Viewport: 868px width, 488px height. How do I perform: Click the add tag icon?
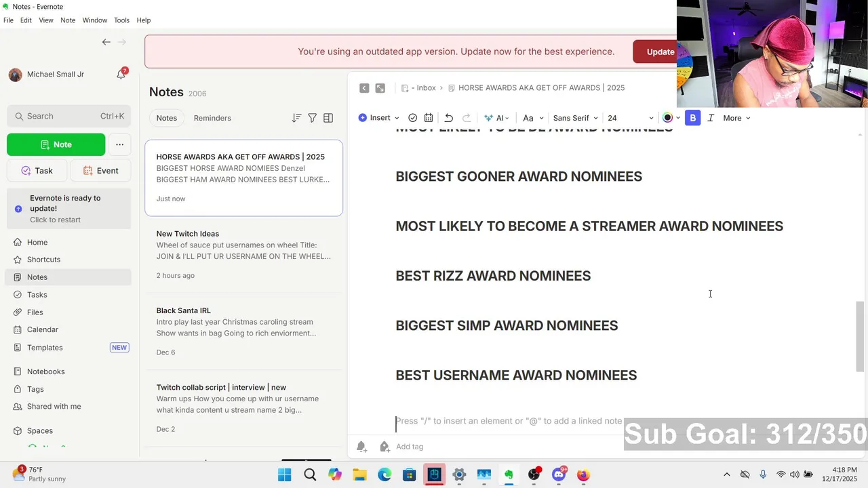pyautogui.click(x=384, y=446)
